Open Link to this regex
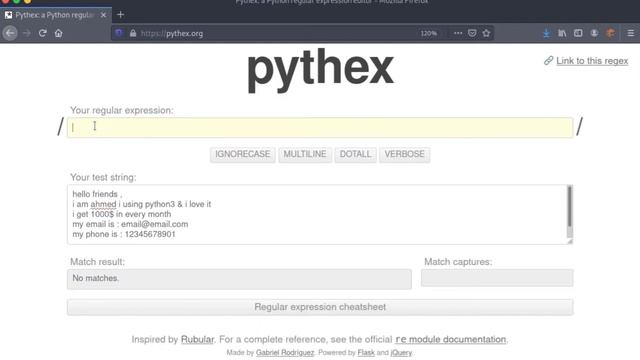The height and width of the screenshot is (360, 640). click(592, 61)
